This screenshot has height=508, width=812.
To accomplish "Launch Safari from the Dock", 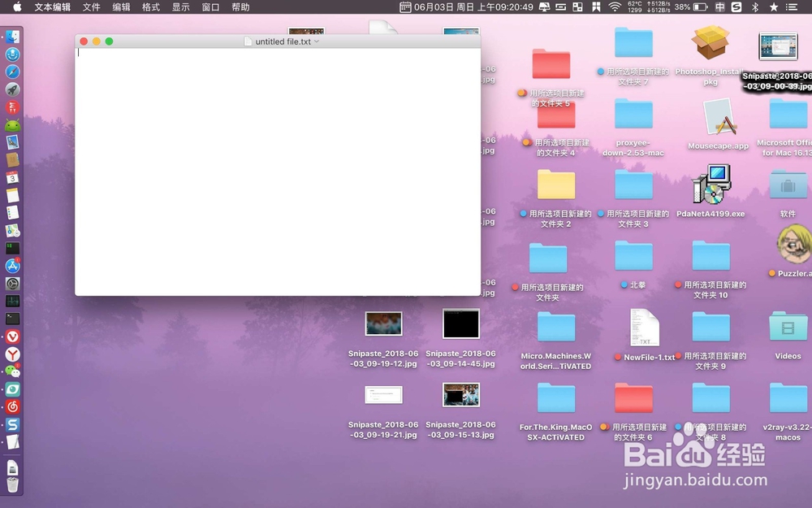I will (x=11, y=72).
